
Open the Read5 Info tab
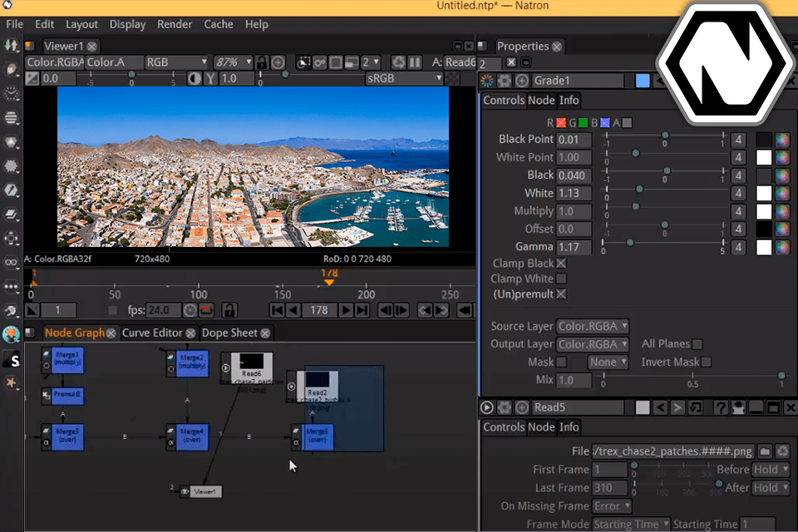pyautogui.click(x=569, y=426)
